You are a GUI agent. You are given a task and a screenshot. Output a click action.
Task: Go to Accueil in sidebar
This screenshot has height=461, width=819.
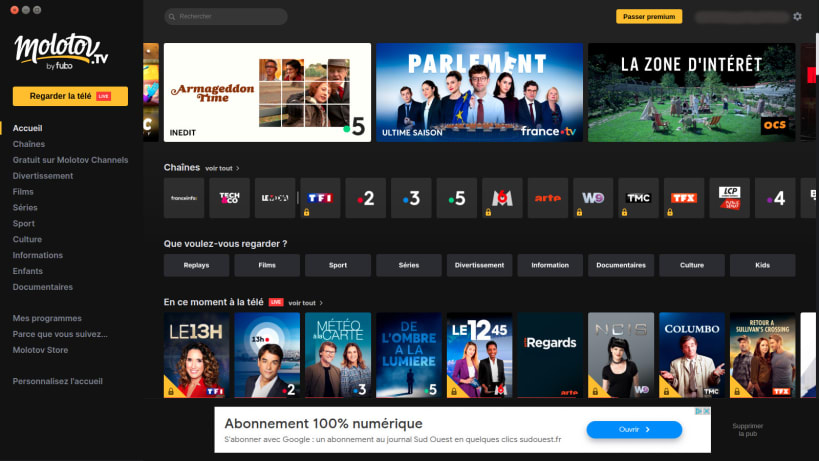(x=28, y=128)
